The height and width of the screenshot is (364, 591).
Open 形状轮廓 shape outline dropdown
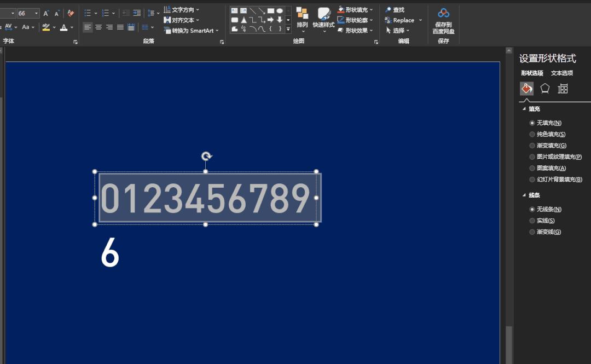pos(355,20)
